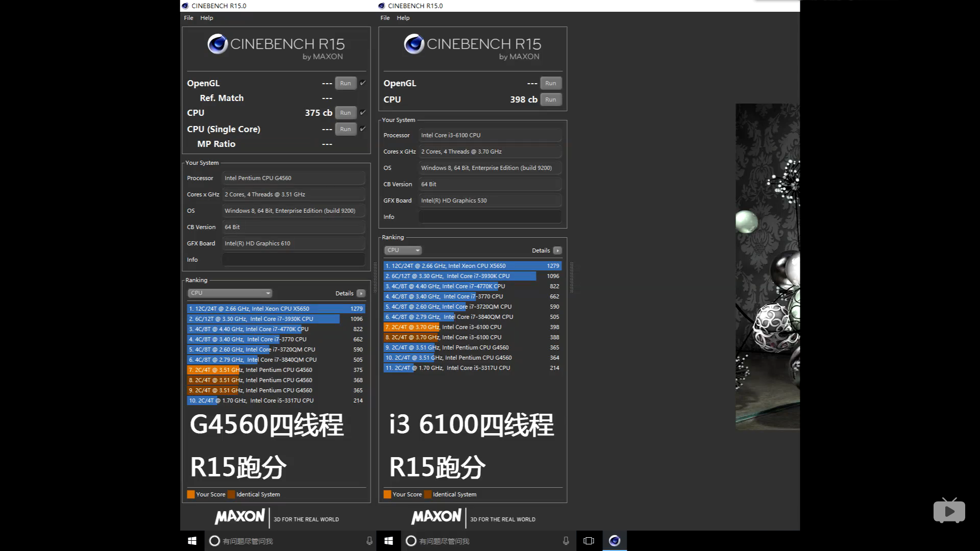Click the Cinebench taskbar app icon
980x551 pixels.
(615, 541)
